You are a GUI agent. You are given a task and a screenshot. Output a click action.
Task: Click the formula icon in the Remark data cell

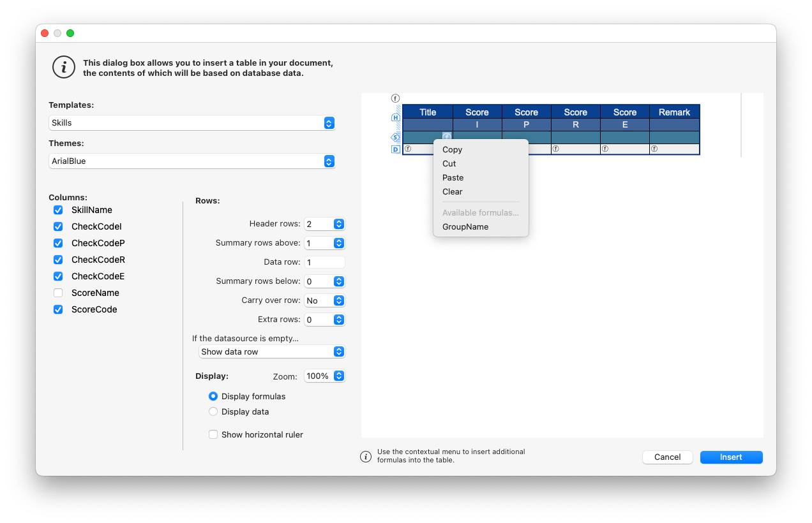point(654,149)
